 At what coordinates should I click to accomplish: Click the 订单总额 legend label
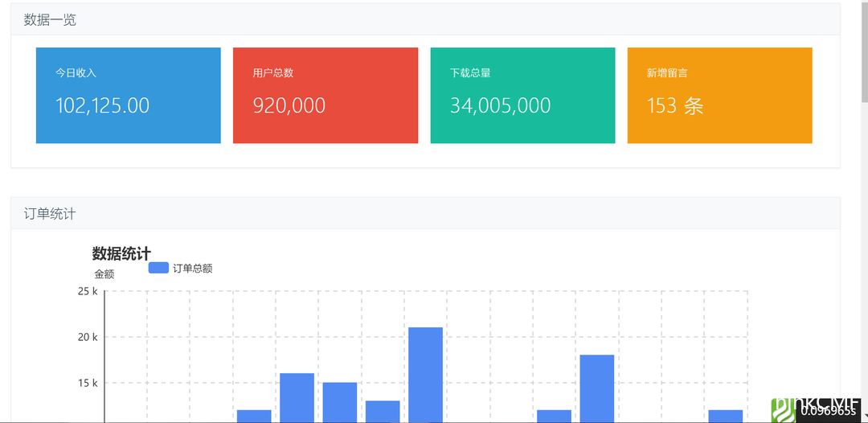193,269
